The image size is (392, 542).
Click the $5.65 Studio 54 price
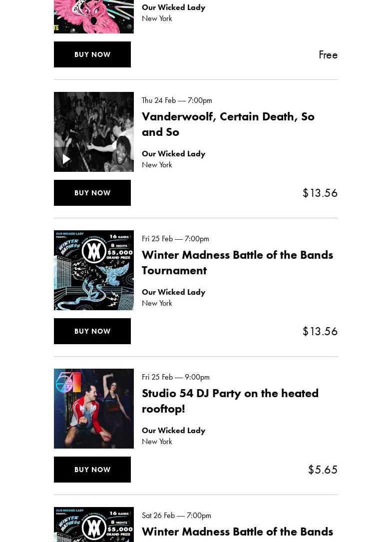point(323,470)
